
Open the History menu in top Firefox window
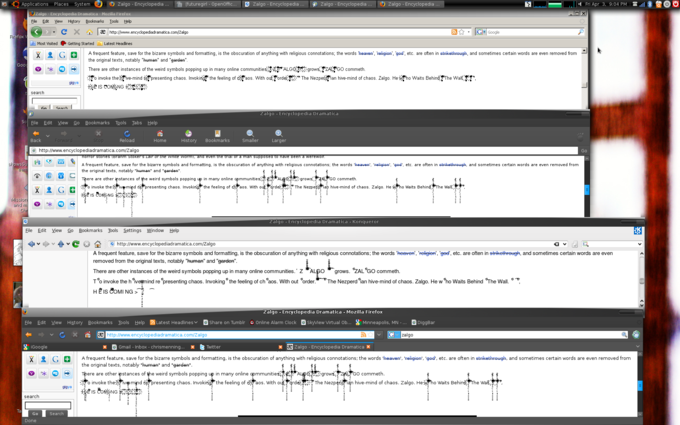(74, 21)
